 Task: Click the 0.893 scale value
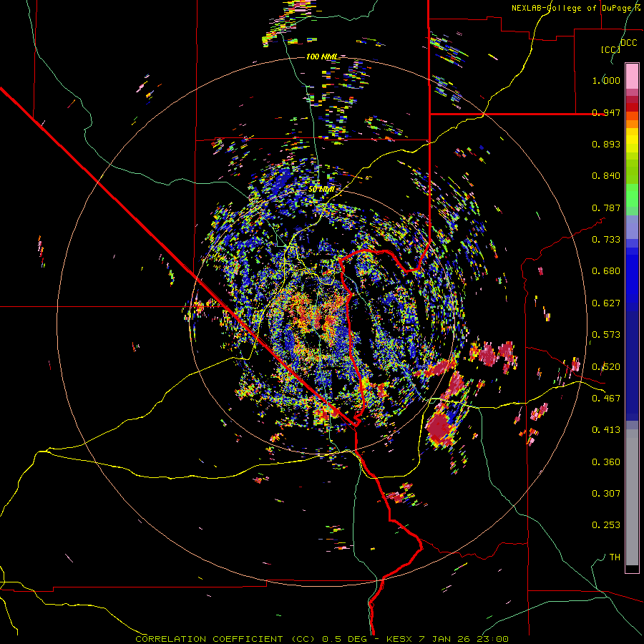pos(606,144)
